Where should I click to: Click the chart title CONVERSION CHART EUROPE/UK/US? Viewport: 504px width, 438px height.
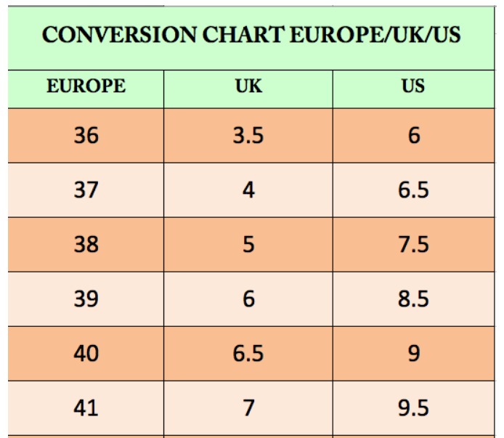[x=251, y=36]
